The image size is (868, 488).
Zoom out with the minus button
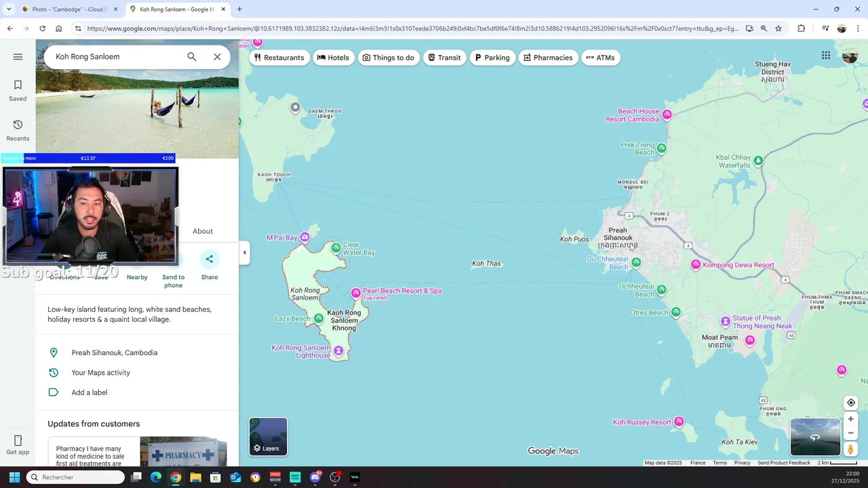click(x=851, y=433)
